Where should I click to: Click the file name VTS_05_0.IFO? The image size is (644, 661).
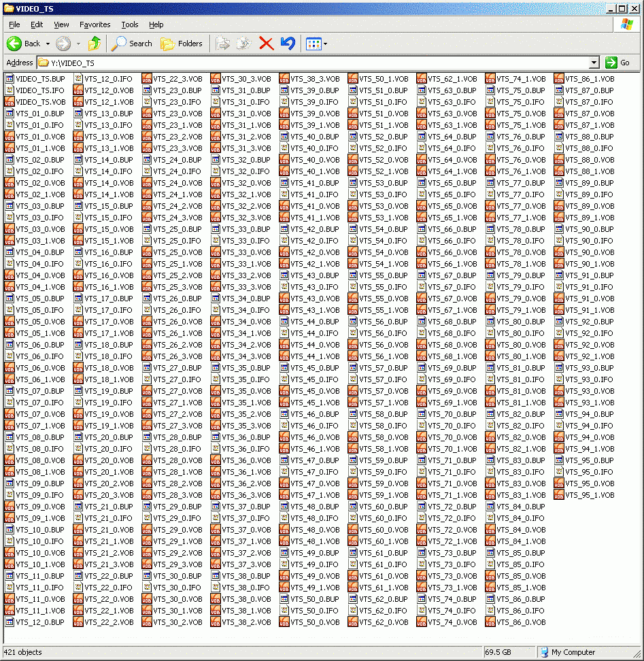click(39, 310)
